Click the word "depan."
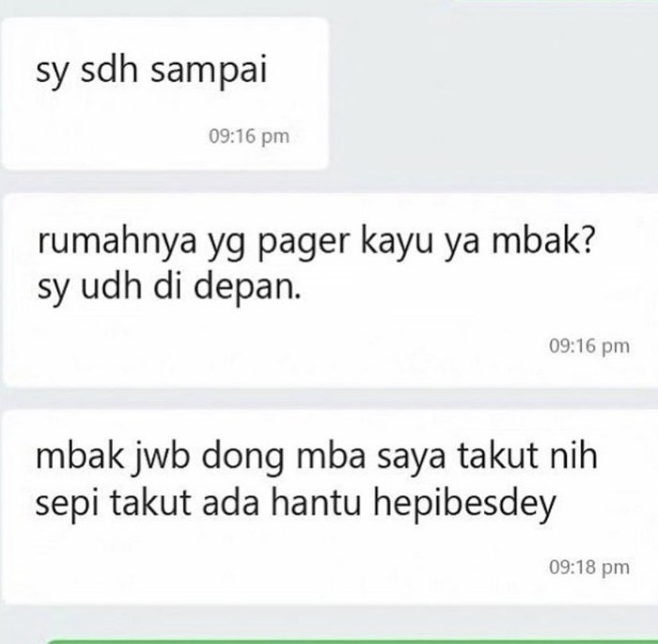This screenshot has width=658, height=644. (x=247, y=287)
